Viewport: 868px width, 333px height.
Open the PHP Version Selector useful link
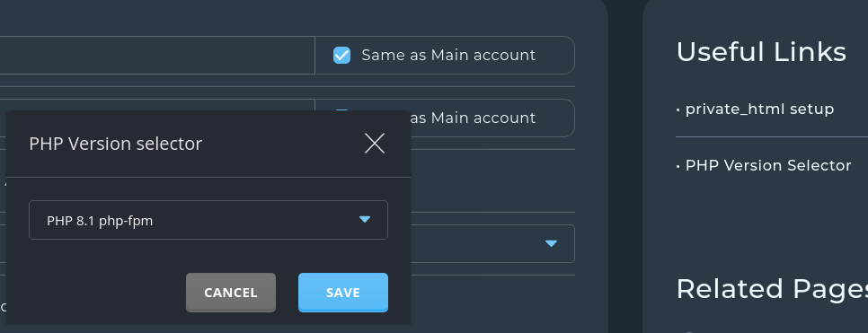click(768, 165)
